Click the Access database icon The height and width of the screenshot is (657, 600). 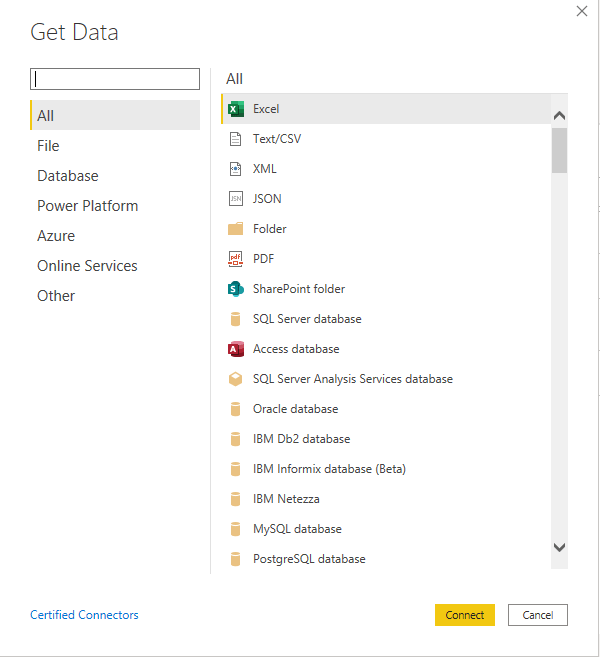(x=236, y=349)
